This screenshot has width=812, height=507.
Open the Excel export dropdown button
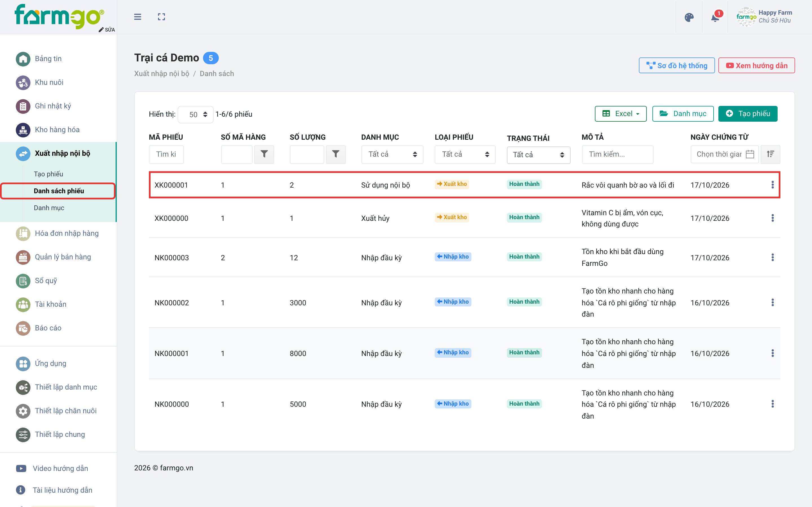620,114
